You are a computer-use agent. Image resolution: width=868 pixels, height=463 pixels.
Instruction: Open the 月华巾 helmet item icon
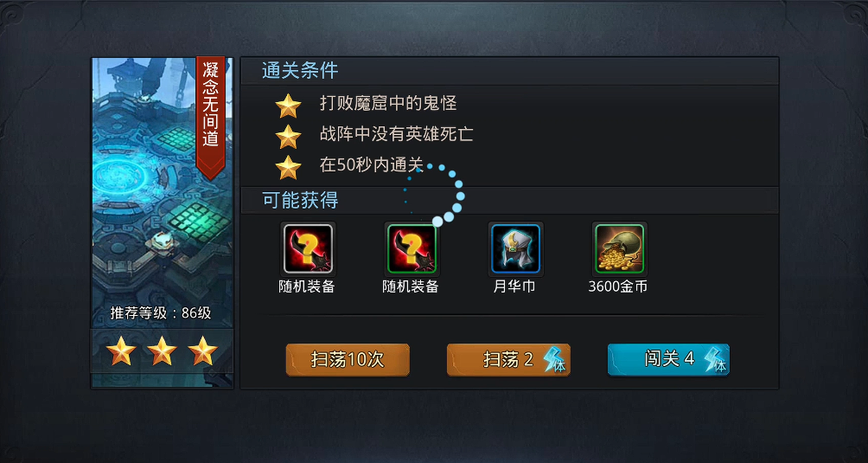point(515,248)
